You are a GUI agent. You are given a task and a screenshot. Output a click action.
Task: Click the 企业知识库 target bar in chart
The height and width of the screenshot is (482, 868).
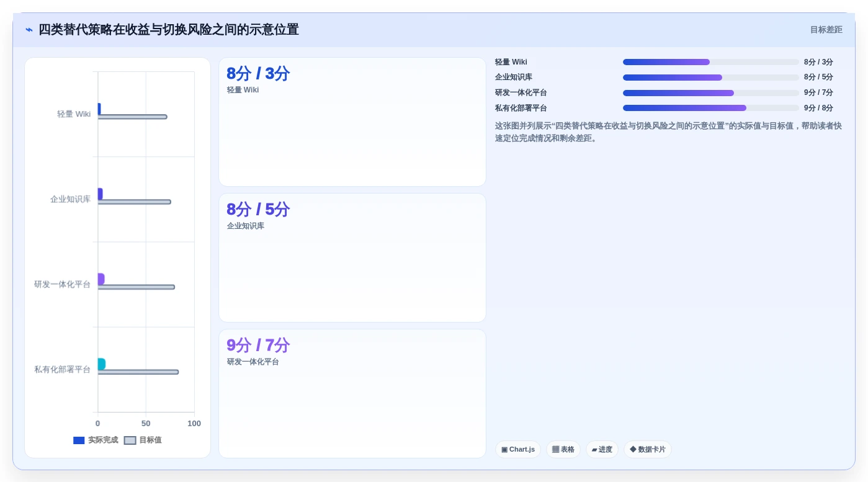click(x=134, y=202)
